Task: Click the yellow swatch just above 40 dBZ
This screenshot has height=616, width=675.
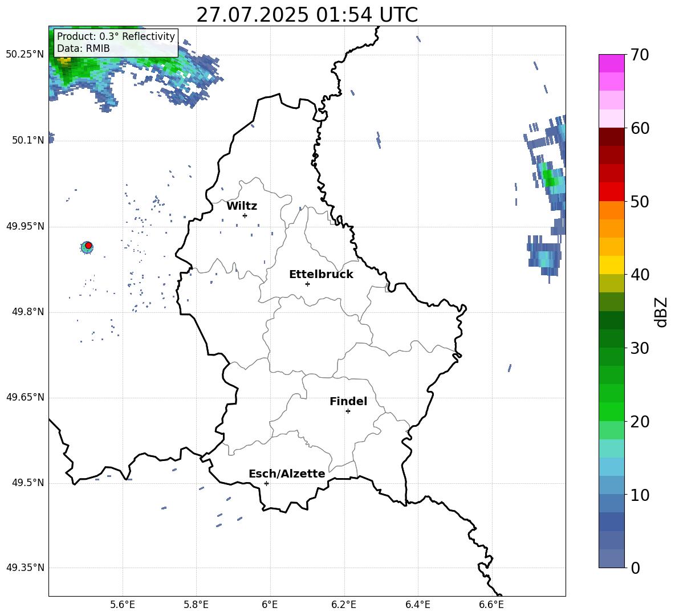Action: tap(611, 265)
